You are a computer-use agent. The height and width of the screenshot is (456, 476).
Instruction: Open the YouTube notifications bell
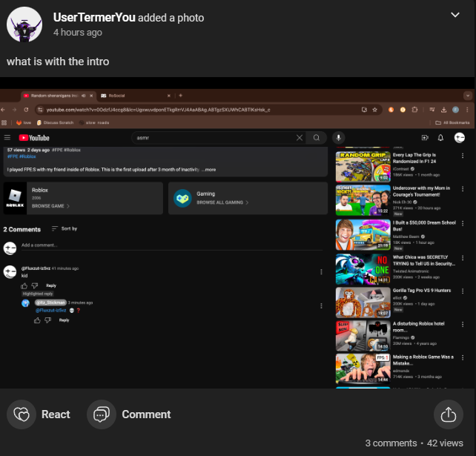440,138
